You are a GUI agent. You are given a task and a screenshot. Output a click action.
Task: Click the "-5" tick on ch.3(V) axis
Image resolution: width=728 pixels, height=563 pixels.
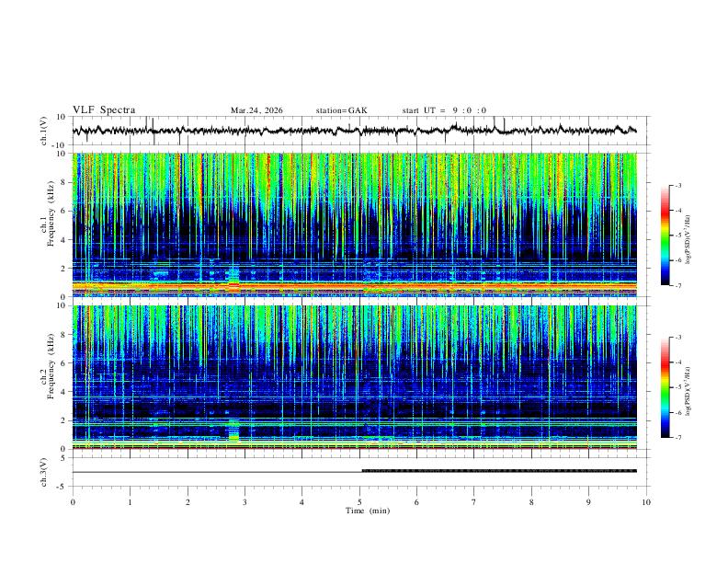[x=62, y=487]
